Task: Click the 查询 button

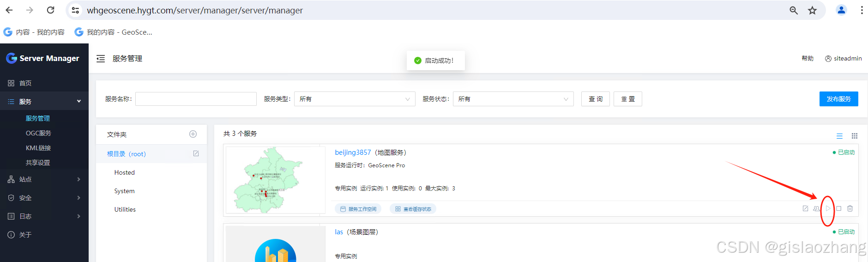Action: pyautogui.click(x=596, y=99)
